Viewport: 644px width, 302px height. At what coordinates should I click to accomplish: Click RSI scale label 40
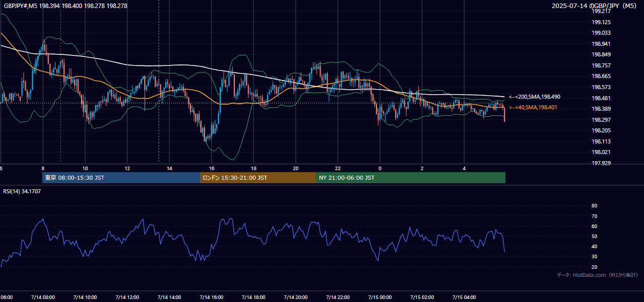(594, 246)
